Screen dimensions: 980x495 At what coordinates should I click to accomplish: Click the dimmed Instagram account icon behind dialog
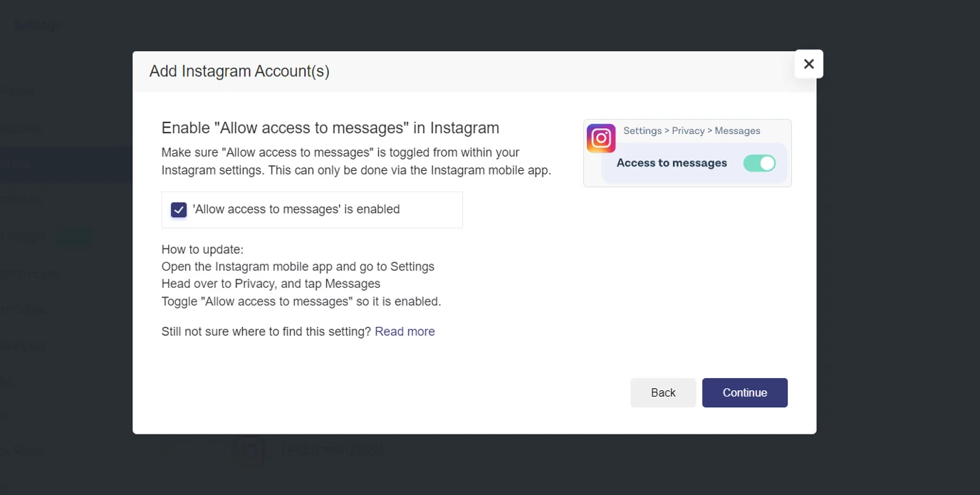[x=249, y=451]
